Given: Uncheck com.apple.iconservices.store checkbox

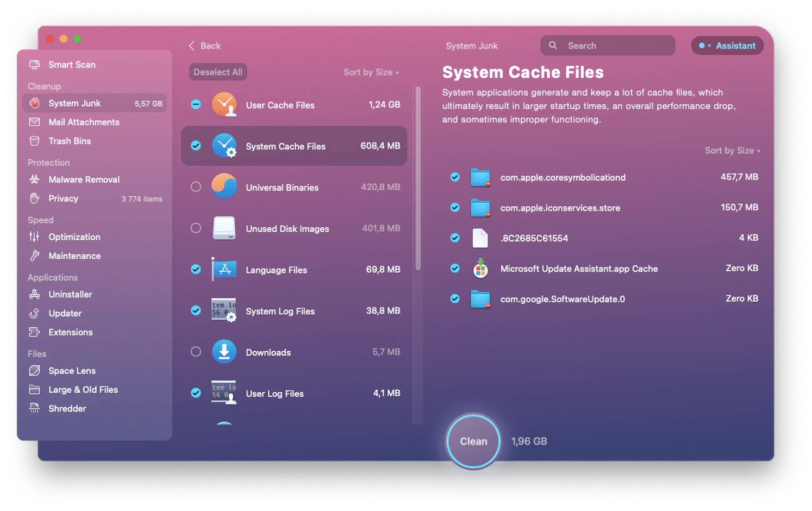Looking at the screenshot, I should point(455,207).
